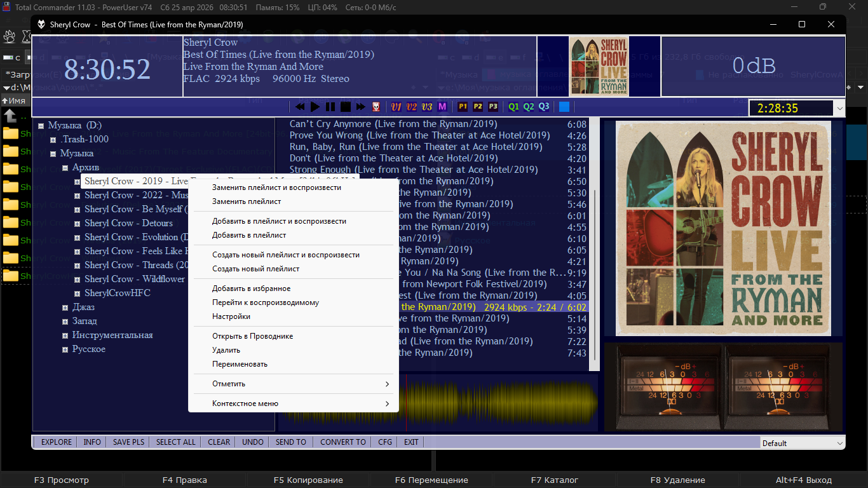Collapse the Архив folder in the tree
This screenshot has height=488, width=868.
pyautogui.click(x=65, y=168)
